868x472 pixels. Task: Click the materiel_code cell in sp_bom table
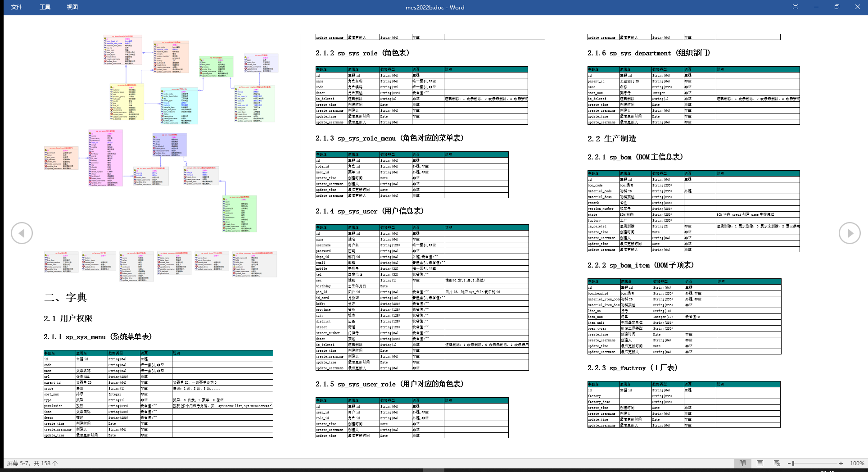[x=603, y=191]
